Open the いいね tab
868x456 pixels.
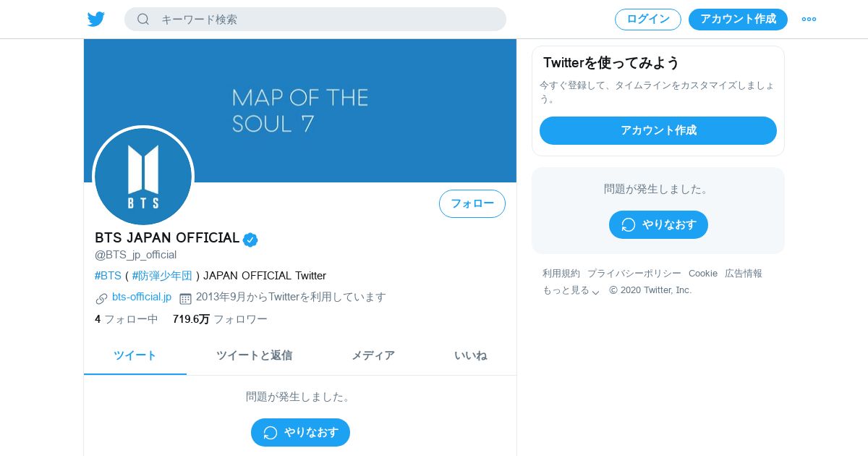pyautogui.click(x=470, y=355)
